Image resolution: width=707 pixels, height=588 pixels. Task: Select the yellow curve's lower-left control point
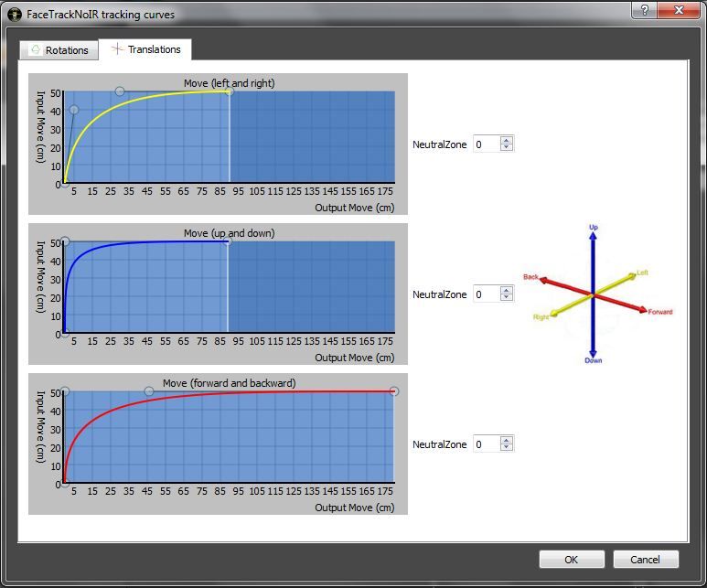[74, 110]
